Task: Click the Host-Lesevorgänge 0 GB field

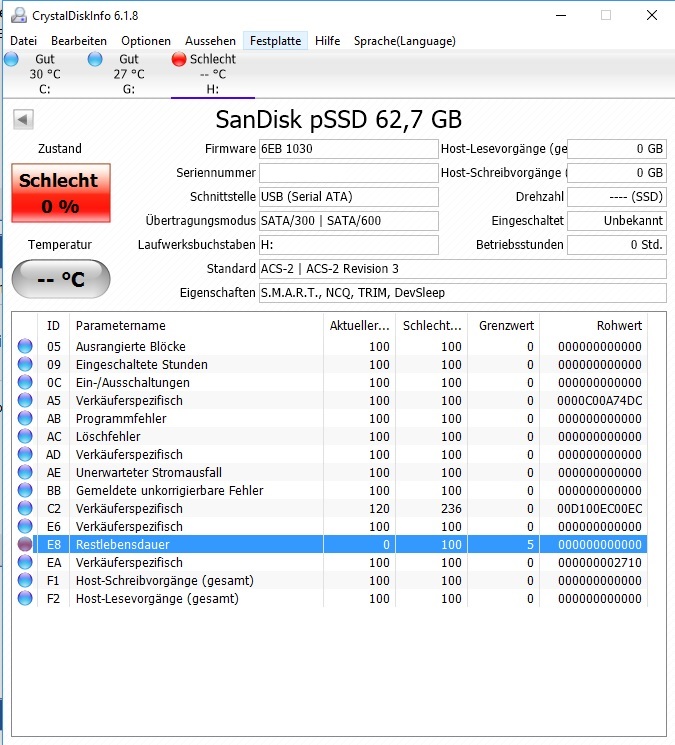Action: [x=617, y=149]
